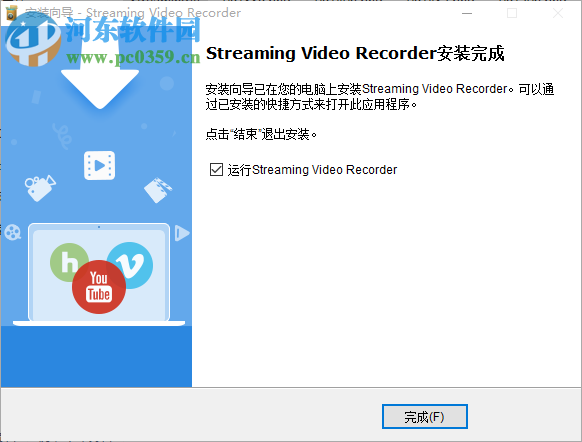Click the movie camera icon

[40, 188]
